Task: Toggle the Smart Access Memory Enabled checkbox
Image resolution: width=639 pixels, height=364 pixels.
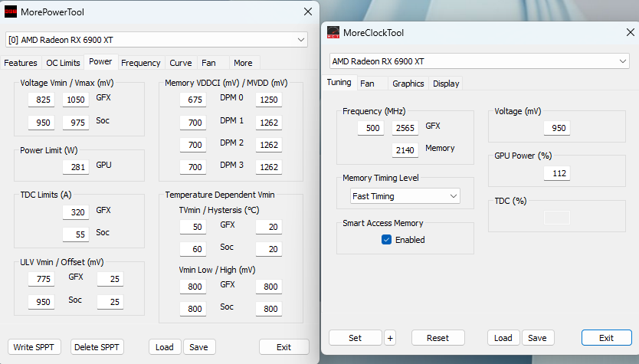Action: click(x=386, y=240)
